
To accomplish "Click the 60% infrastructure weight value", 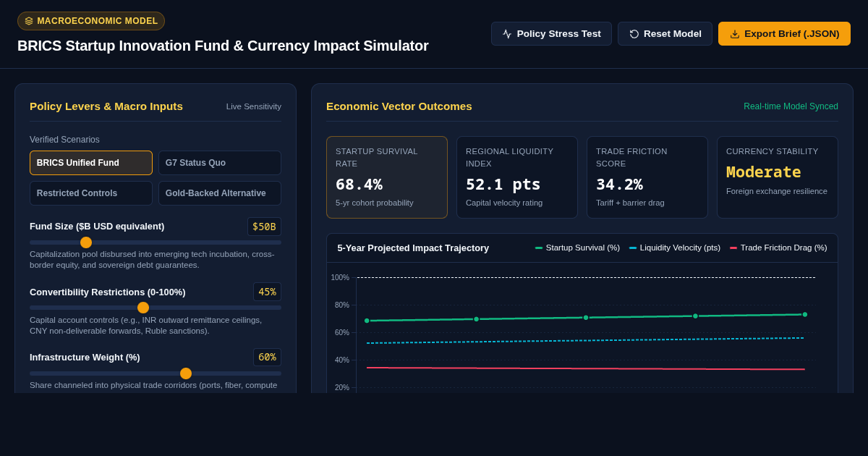I will point(267,358).
